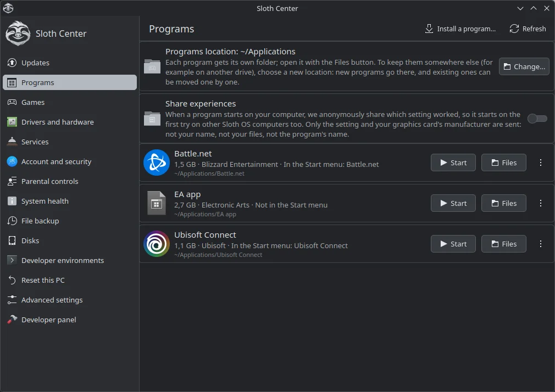This screenshot has width=555, height=392.
Task: Open Ubisoft Connect Files folder
Action: click(504, 244)
